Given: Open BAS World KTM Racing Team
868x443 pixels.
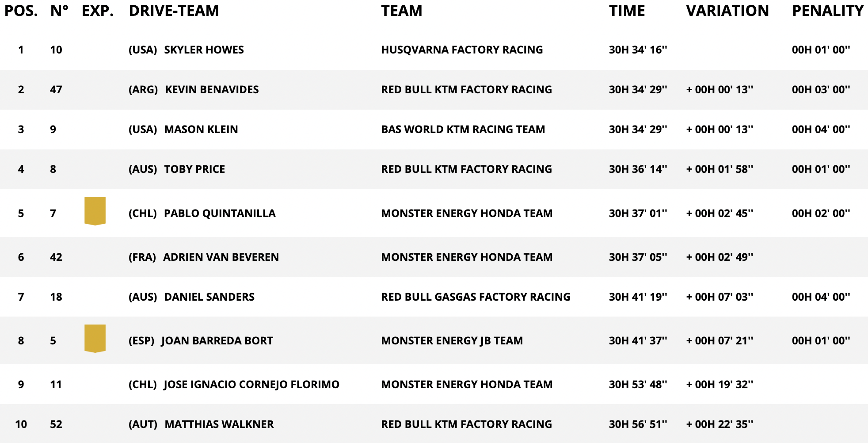Looking at the screenshot, I should (463, 130).
